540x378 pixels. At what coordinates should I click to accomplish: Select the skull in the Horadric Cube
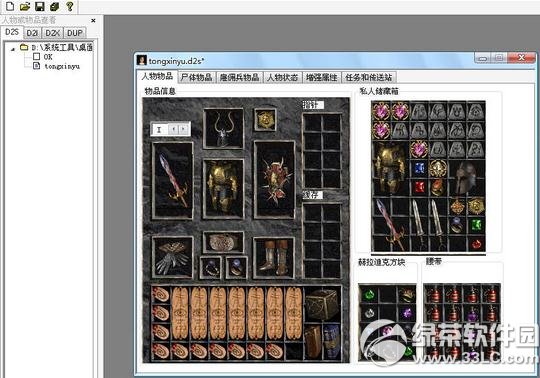coord(369,313)
